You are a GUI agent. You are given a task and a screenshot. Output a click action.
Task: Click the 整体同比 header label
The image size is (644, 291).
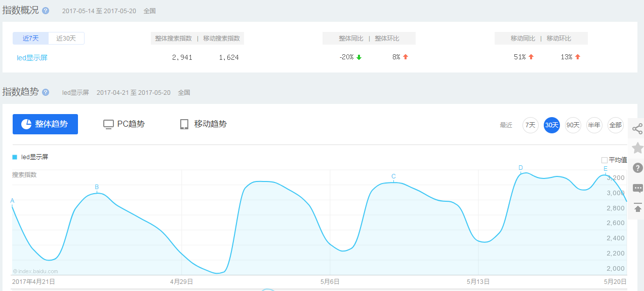click(351, 39)
